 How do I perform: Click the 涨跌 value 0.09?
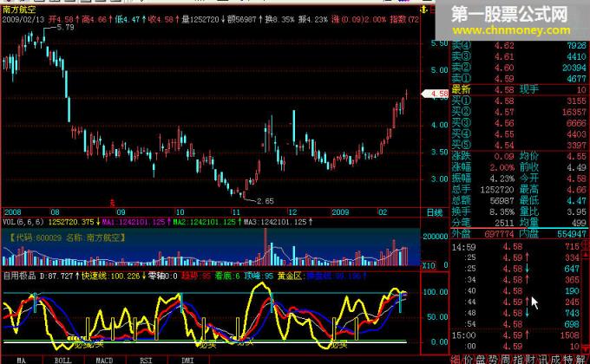point(504,156)
